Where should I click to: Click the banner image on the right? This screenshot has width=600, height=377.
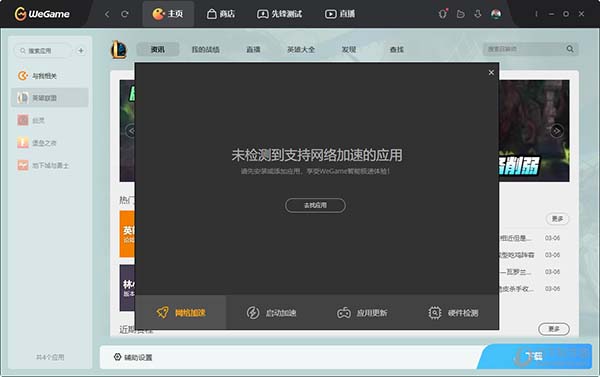pos(534,131)
